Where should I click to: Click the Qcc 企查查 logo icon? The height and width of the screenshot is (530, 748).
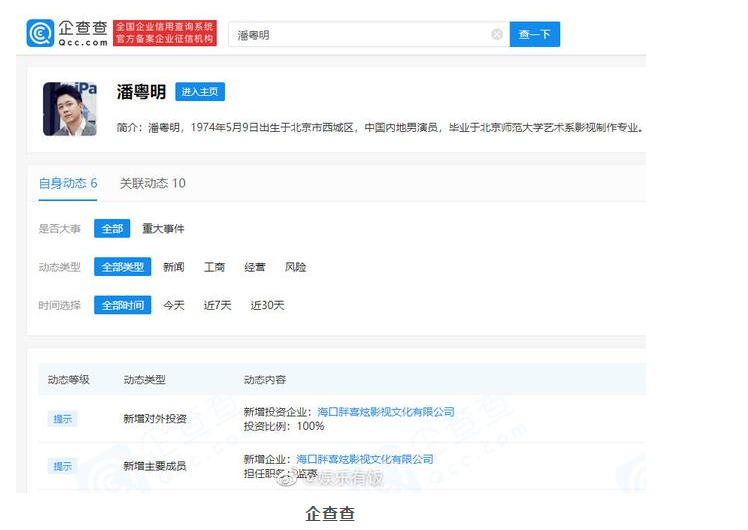(40, 34)
